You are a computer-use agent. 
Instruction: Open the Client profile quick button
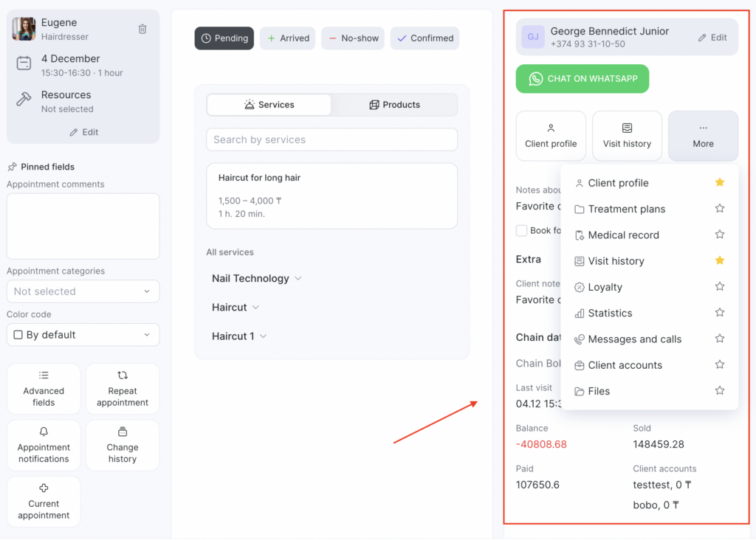click(551, 136)
